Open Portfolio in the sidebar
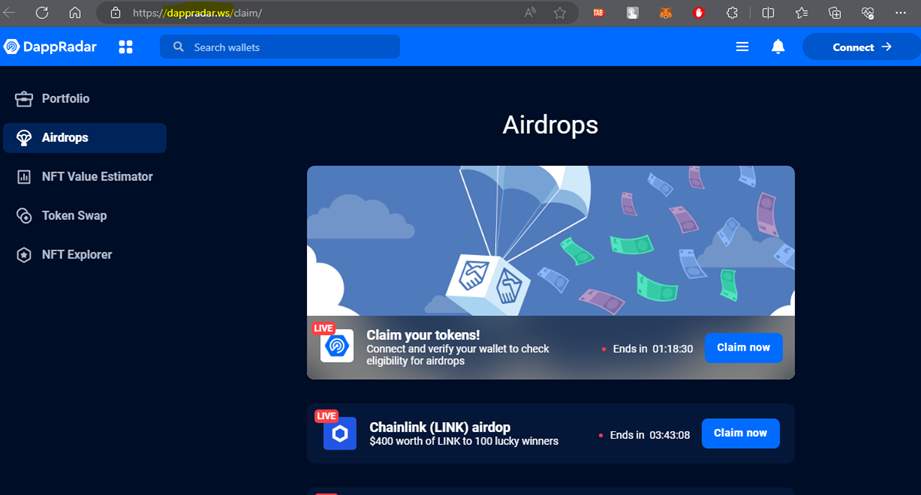The height and width of the screenshot is (495, 921). click(x=65, y=99)
